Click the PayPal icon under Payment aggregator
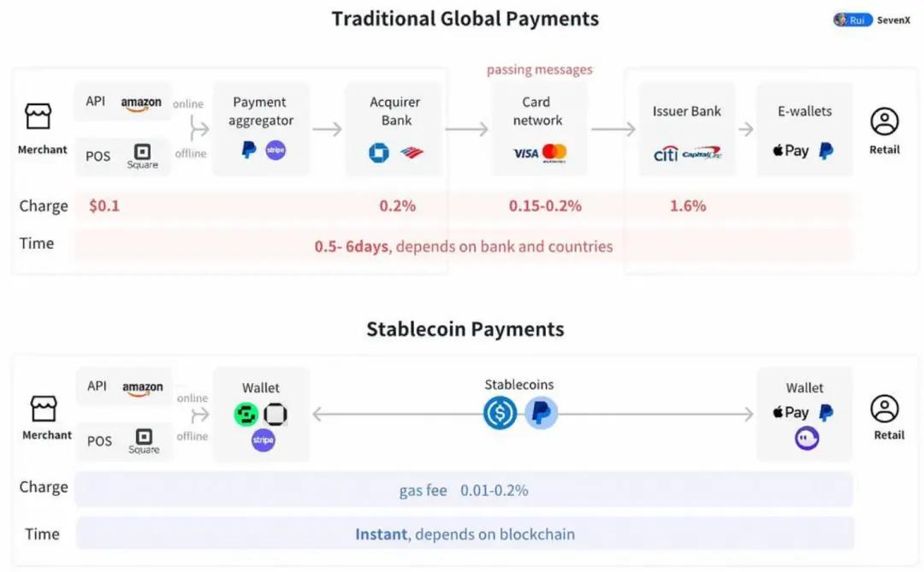This screenshot has width=924, height=572. point(249,150)
